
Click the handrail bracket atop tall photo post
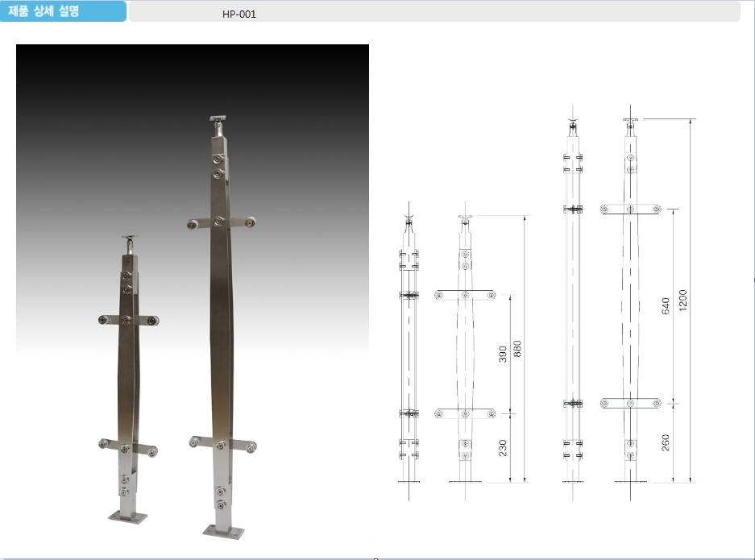[x=218, y=125]
